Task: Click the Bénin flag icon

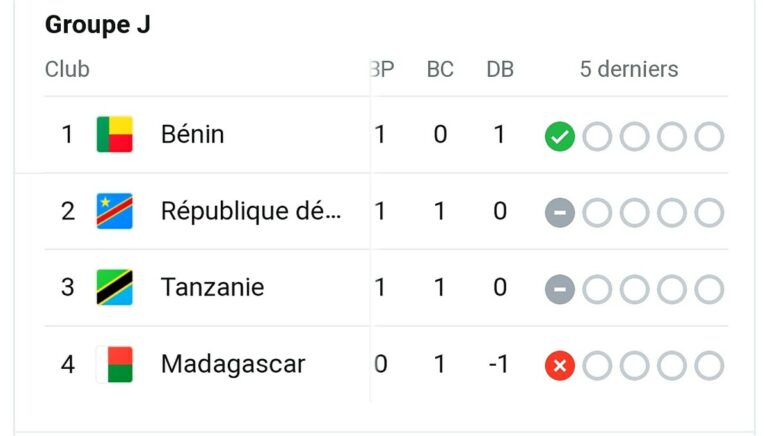Action: tap(114, 134)
